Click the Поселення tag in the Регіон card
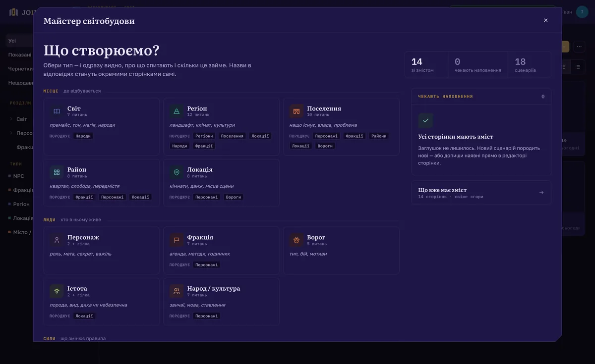 coord(232,136)
